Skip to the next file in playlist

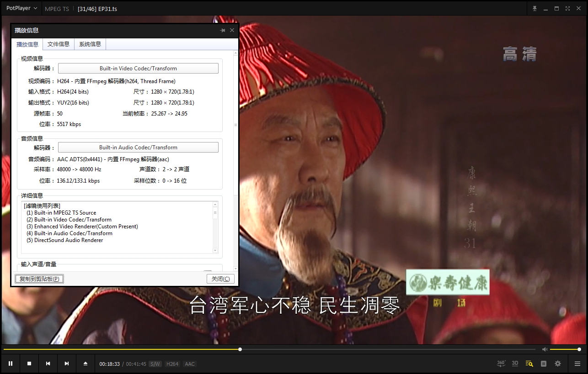pos(67,363)
